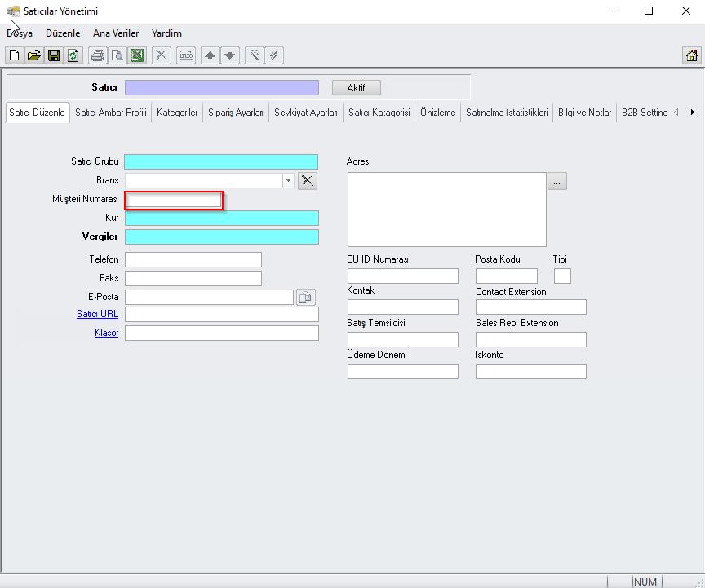Open Print Preview from the toolbar
Image resolution: width=705 pixels, height=588 pixels.
(117, 55)
